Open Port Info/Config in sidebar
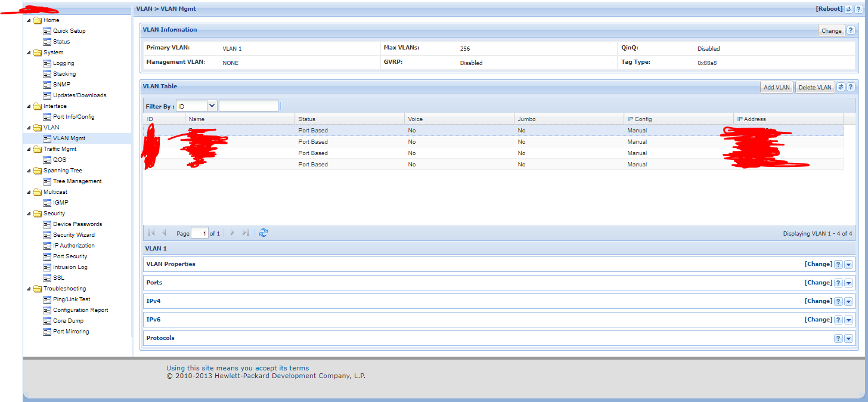This screenshot has width=868, height=402. tap(73, 117)
